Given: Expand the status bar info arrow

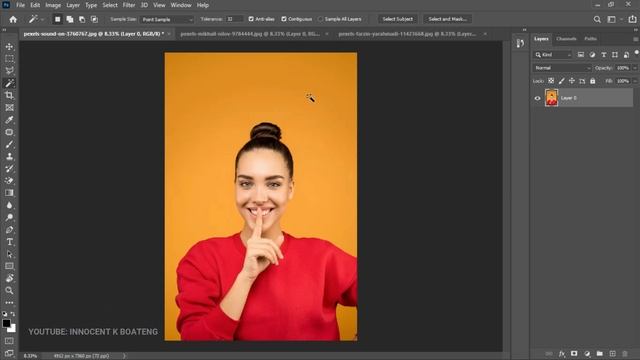Looking at the screenshot, I should (x=124, y=356).
